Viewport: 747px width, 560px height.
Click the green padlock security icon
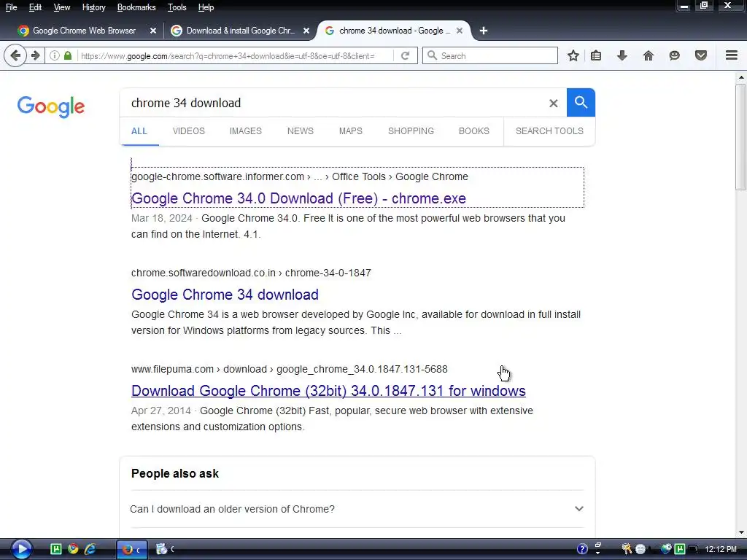[x=68, y=55]
